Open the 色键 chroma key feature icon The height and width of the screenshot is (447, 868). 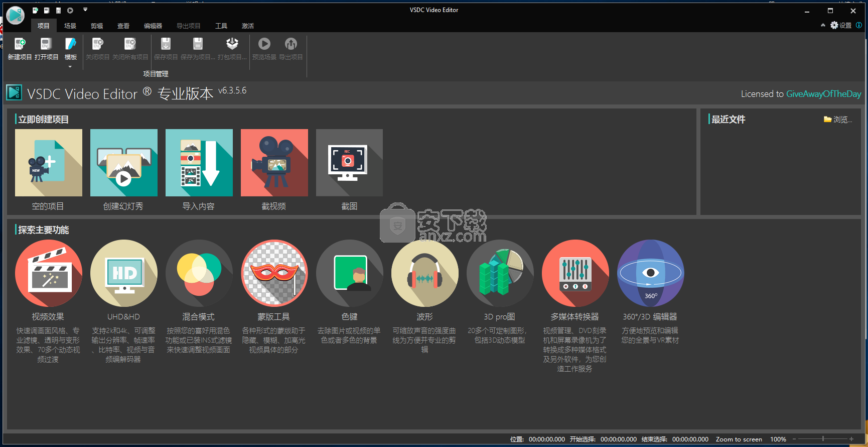coord(349,273)
